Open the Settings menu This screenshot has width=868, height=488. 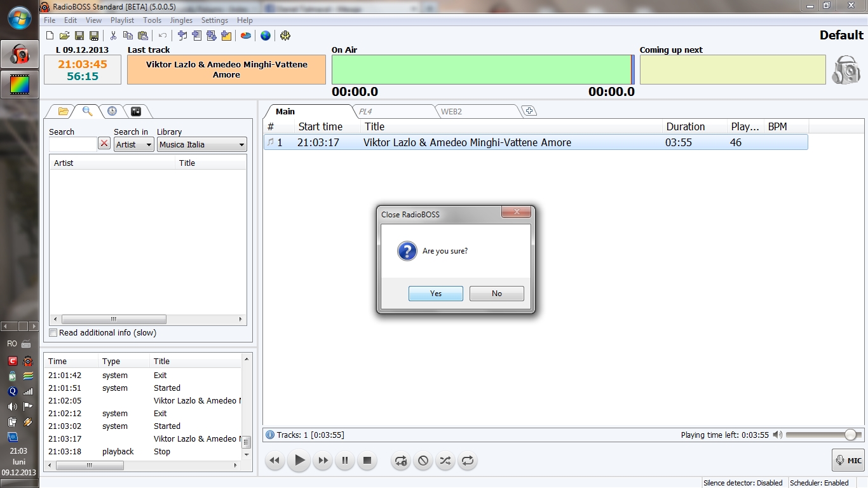coord(215,20)
